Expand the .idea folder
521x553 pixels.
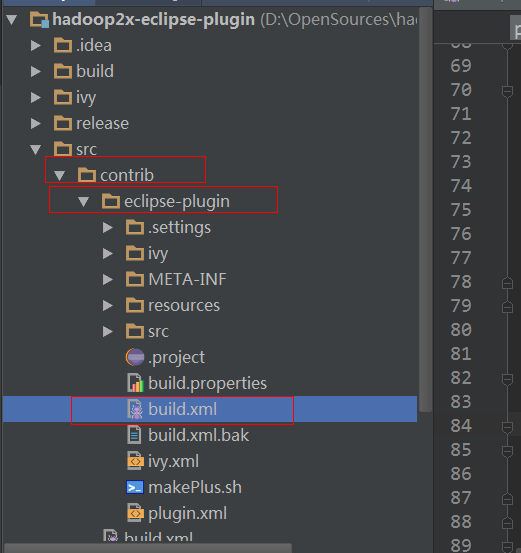(x=36, y=45)
